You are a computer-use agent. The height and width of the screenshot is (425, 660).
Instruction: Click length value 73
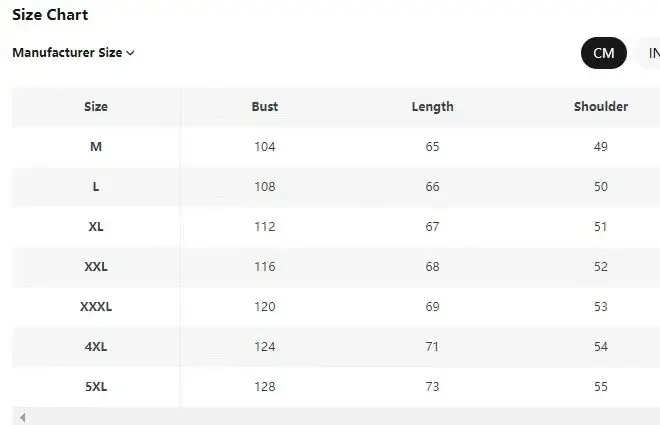(x=432, y=387)
